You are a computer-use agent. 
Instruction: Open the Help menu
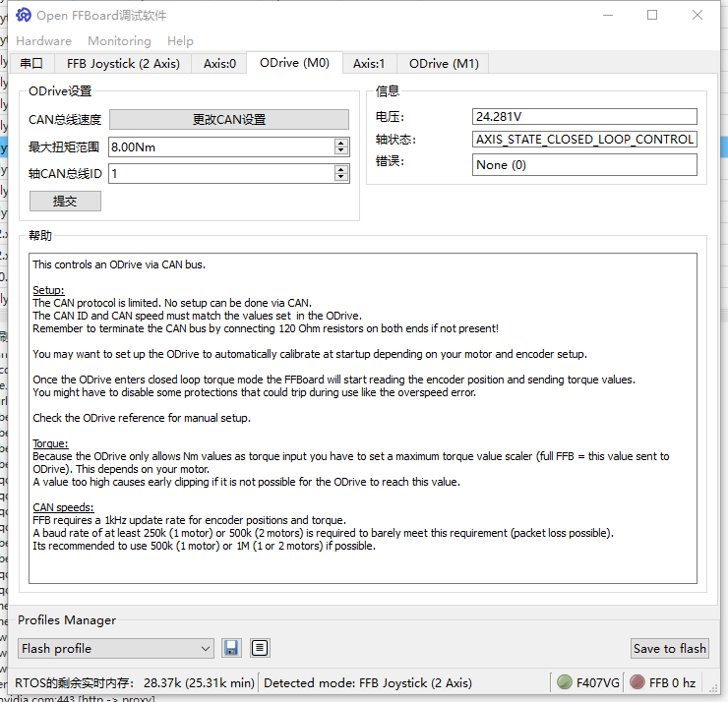(180, 40)
